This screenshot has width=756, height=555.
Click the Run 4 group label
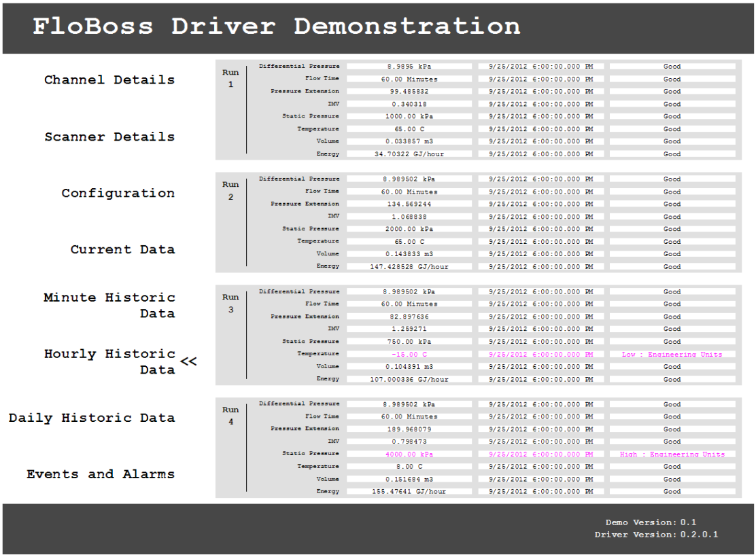230,416
